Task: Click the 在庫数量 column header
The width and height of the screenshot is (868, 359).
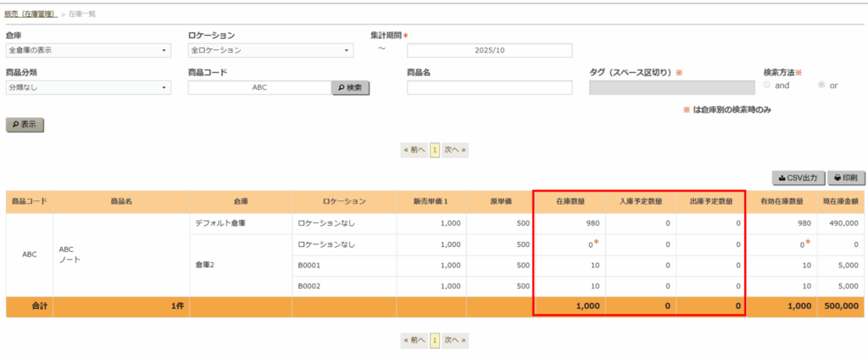Action: click(x=570, y=201)
